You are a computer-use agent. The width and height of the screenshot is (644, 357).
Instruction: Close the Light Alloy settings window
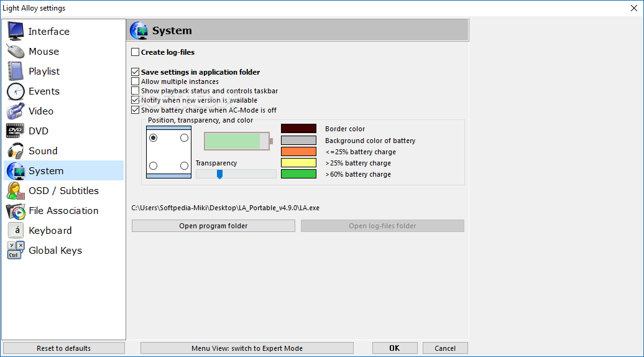tap(633, 8)
